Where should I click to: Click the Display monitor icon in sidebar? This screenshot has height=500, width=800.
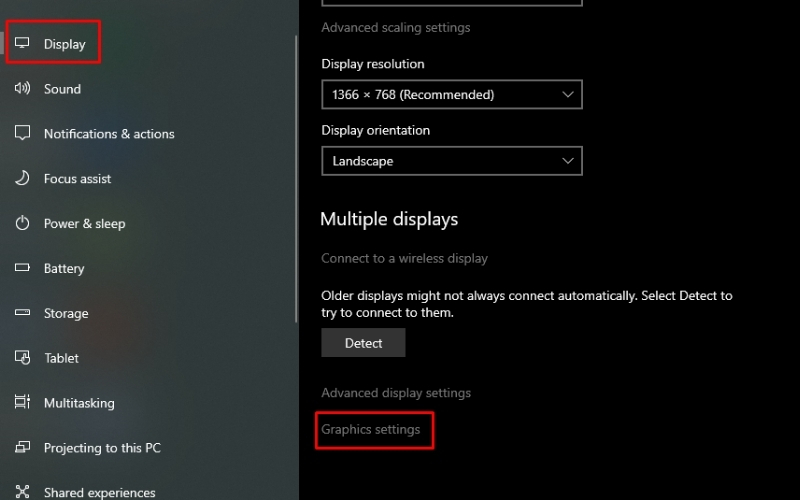pyautogui.click(x=22, y=44)
